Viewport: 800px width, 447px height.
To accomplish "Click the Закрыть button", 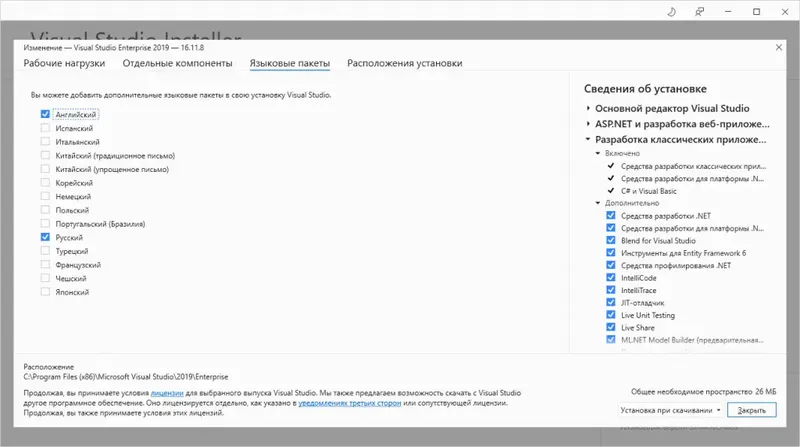I will coord(752,410).
